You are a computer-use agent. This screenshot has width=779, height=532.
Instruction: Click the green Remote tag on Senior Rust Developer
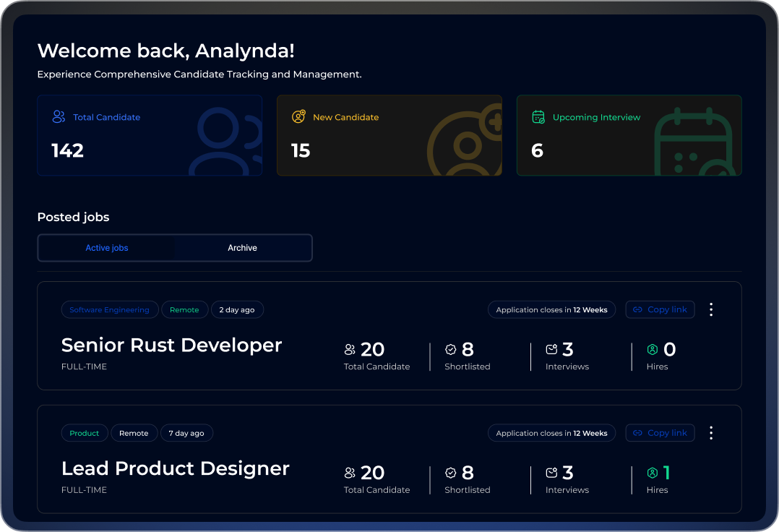[x=184, y=309]
